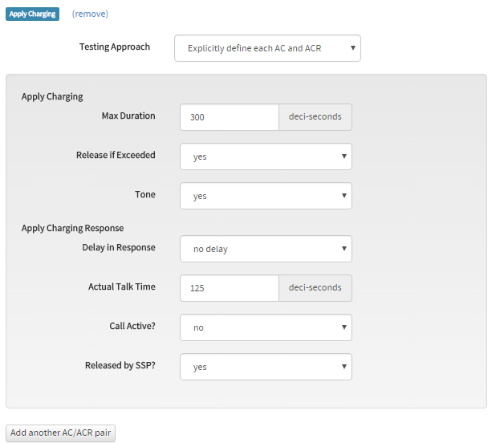Open the Call Active? dropdown

[x=266, y=327]
